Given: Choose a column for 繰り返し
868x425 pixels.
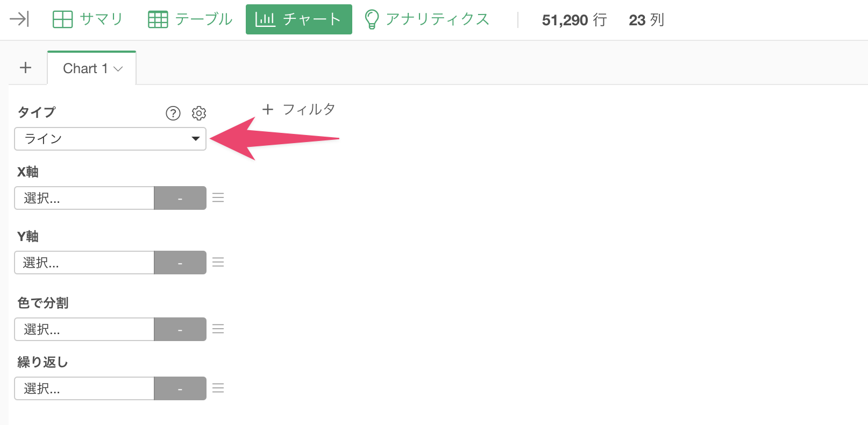Looking at the screenshot, I should tap(84, 388).
